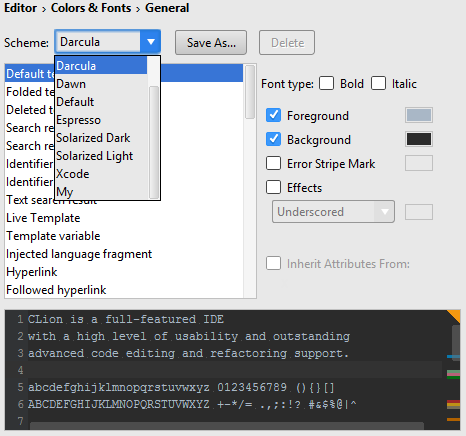Select the Hyperlink list item
The height and width of the screenshot is (436, 466).
[124, 272]
